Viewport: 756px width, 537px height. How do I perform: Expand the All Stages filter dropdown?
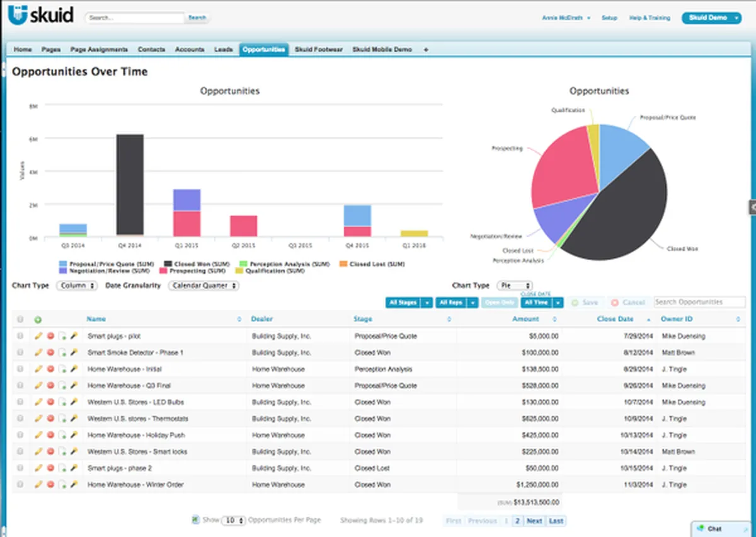(427, 303)
